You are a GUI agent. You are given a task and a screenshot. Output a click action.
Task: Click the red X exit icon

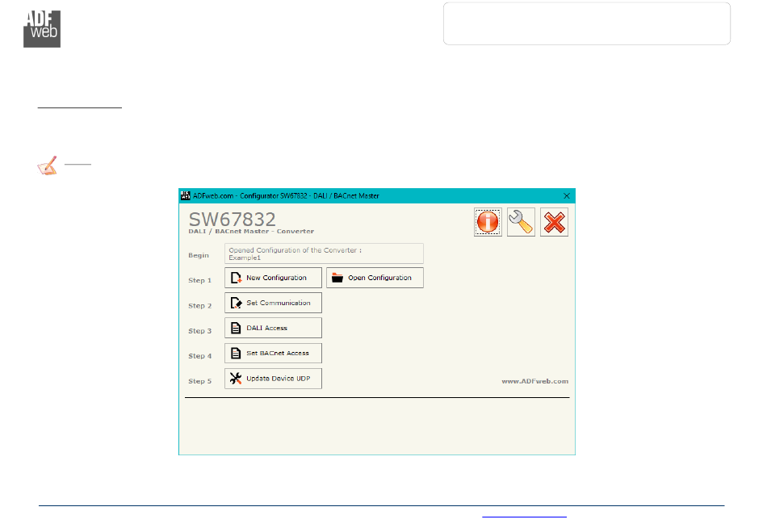(x=554, y=222)
